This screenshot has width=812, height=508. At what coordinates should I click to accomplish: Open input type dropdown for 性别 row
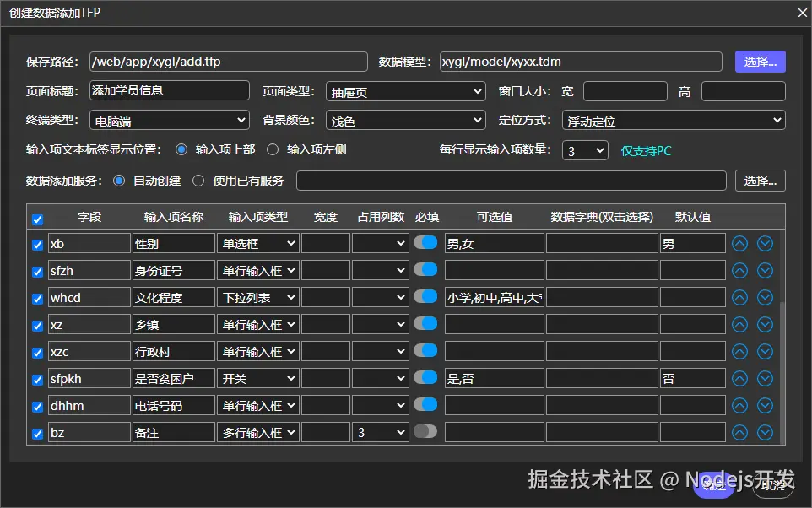(x=258, y=243)
